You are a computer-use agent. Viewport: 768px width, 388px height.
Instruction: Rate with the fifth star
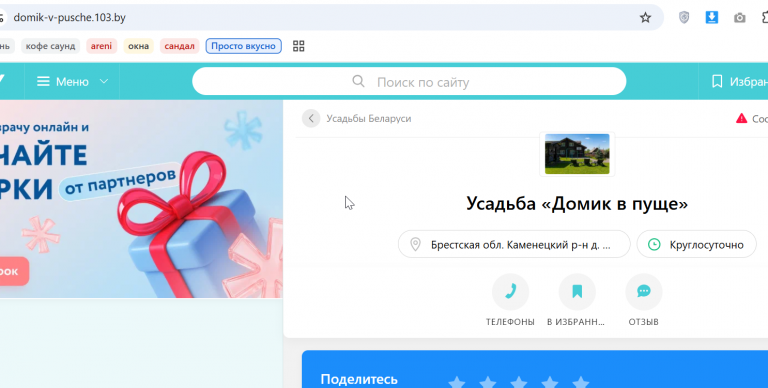tap(580, 382)
